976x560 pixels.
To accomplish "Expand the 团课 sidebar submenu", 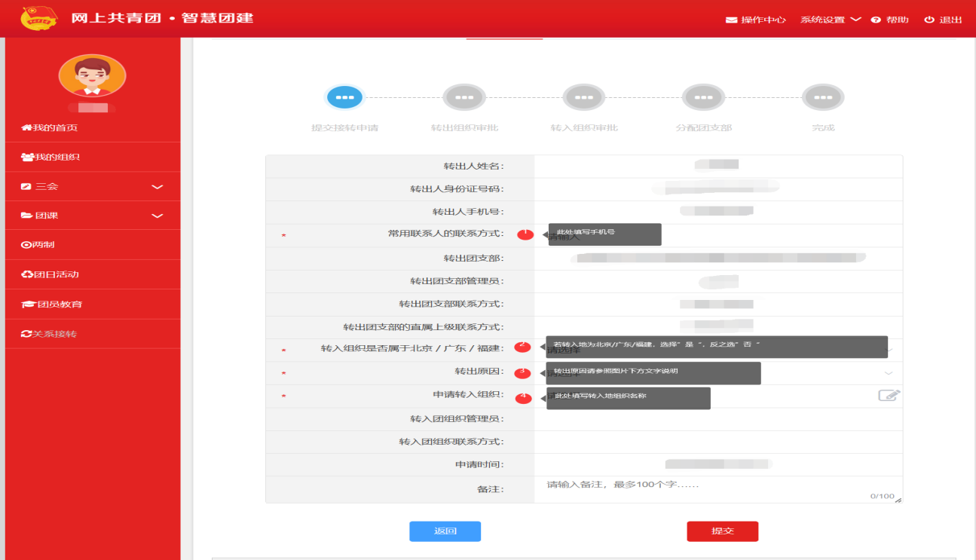I will (x=157, y=216).
